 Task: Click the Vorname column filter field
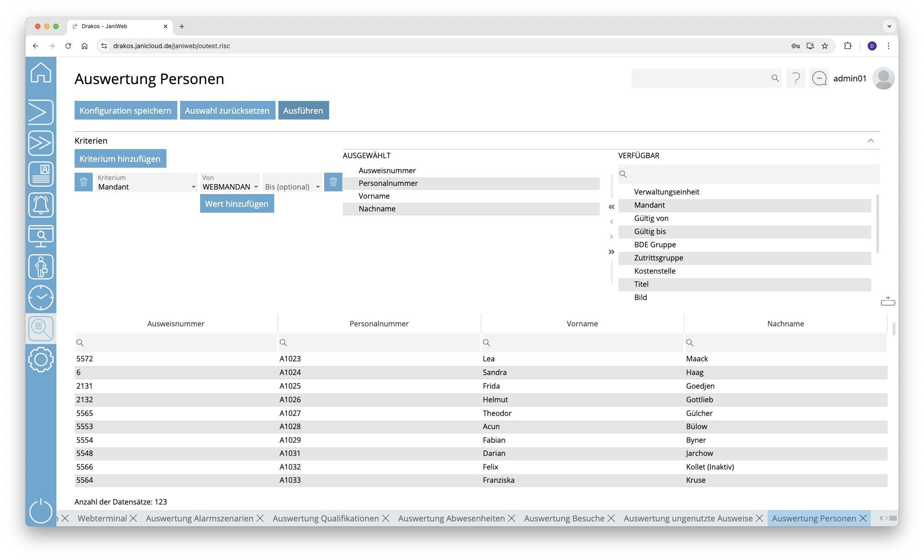pyautogui.click(x=583, y=343)
